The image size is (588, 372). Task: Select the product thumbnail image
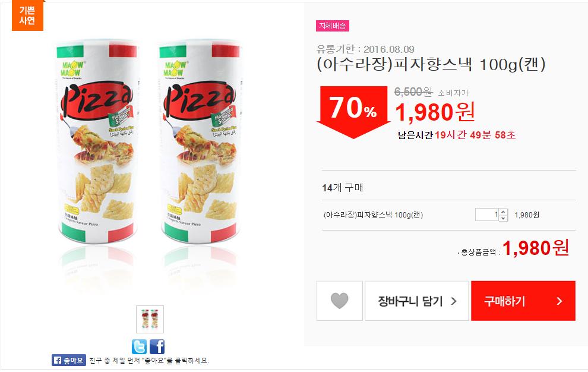tap(150, 320)
